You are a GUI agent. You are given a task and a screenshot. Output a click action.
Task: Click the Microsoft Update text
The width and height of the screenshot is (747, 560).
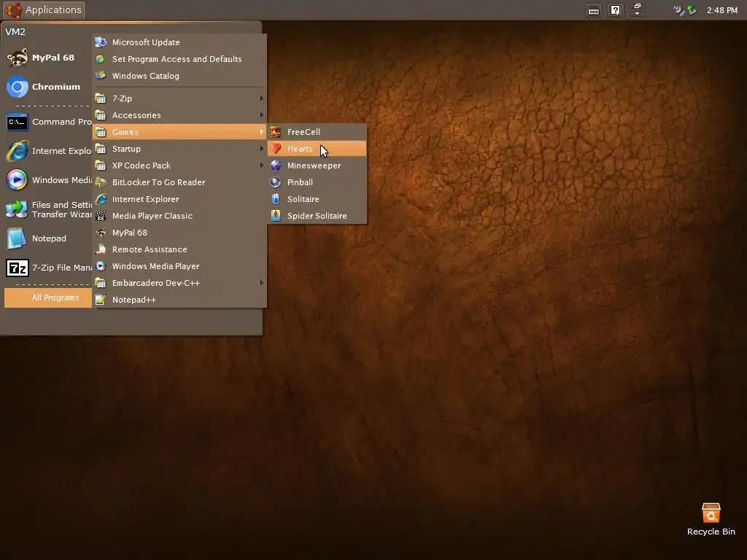(x=146, y=42)
